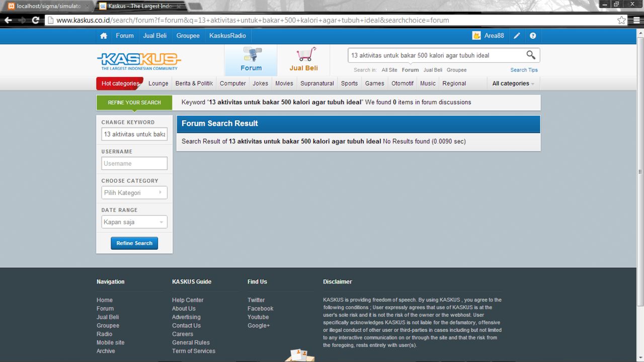The height and width of the screenshot is (362, 644).
Task: Focus the Change Keyword input field
Action: [x=134, y=134]
